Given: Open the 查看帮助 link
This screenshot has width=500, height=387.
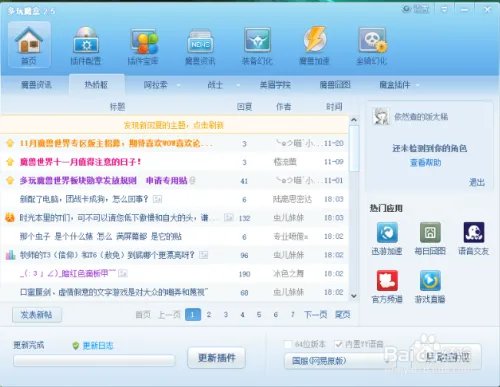Looking at the screenshot, I should pos(426,162).
